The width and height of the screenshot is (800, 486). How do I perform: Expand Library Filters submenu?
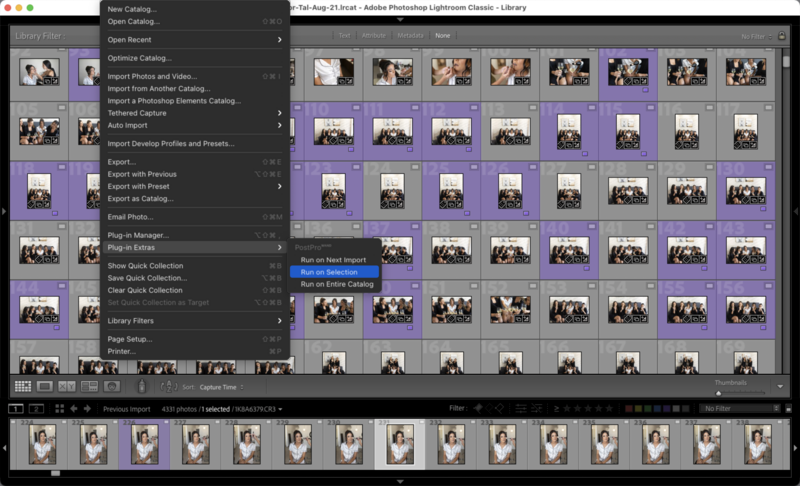[194, 321]
